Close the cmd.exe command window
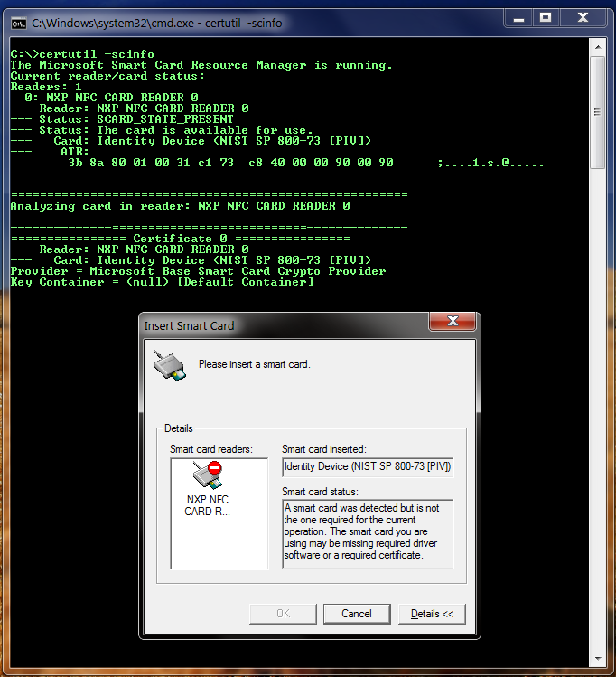 click(x=583, y=17)
